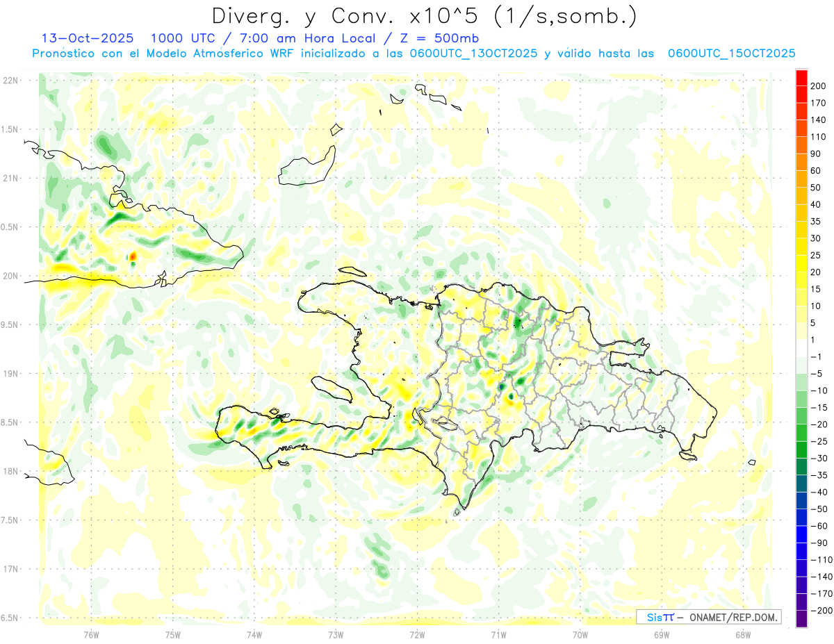Click white swatch between 1 and -1

pyautogui.click(x=801, y=348)
